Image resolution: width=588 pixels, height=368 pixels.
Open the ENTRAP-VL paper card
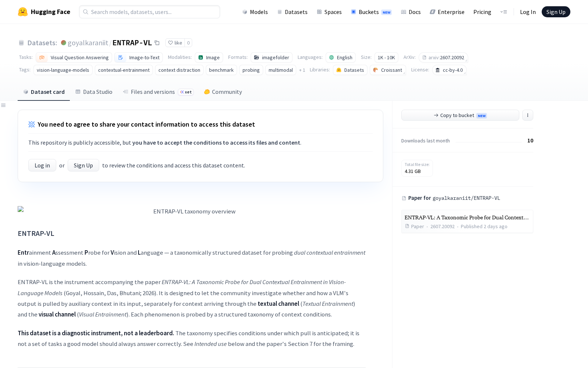(x=467, y=222)
